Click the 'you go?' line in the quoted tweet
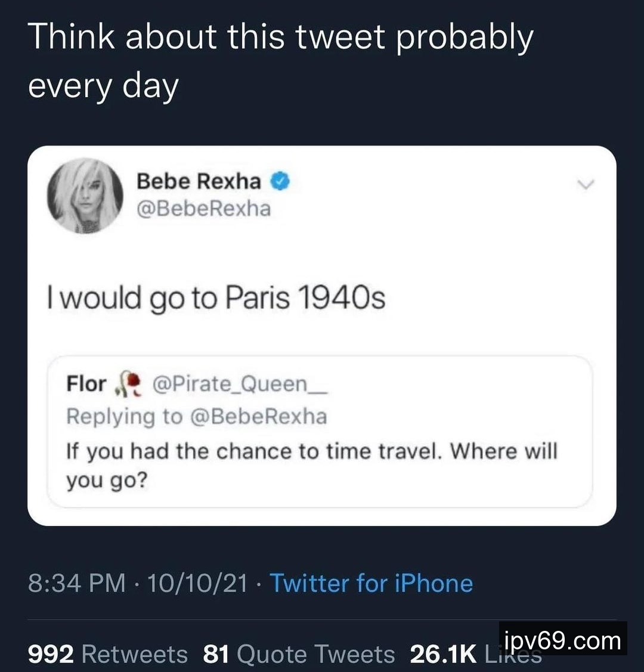644x672 pixels. coord(106,481)
